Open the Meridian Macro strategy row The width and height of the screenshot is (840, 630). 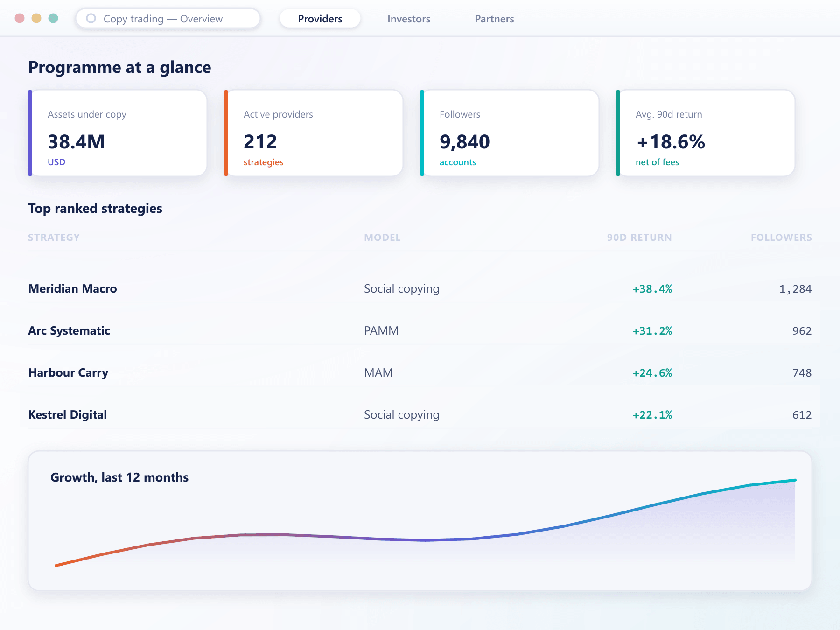point(420,289)
